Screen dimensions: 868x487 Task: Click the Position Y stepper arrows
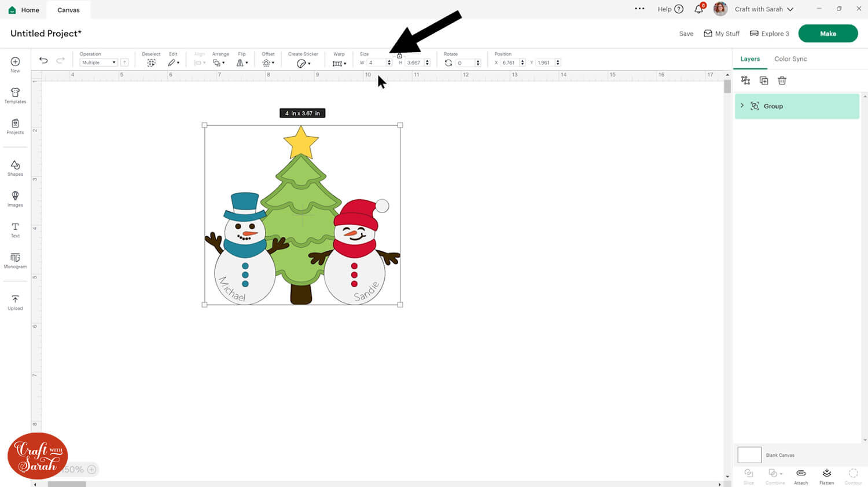pos(558,63)
